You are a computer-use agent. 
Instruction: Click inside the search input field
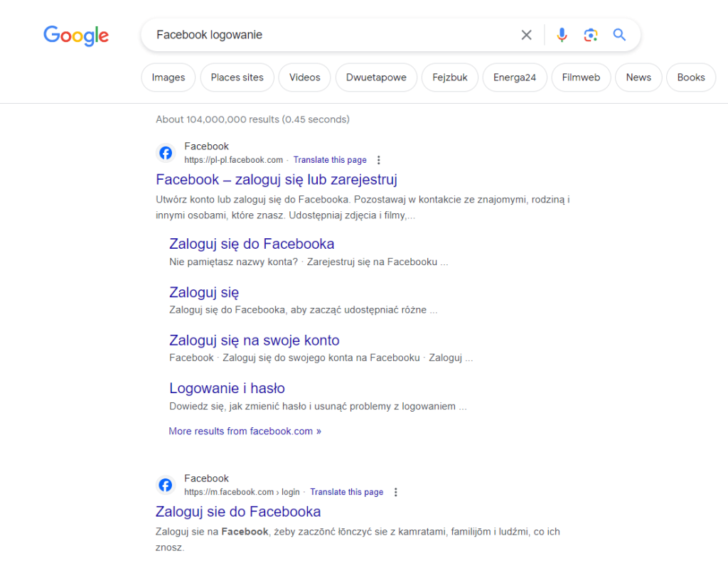tap(320, 34)
